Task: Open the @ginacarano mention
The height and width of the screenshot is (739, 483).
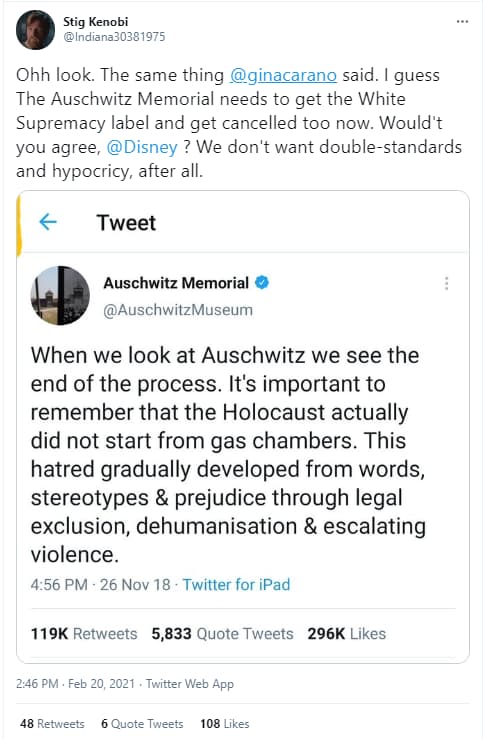Action: click(283, 75)
